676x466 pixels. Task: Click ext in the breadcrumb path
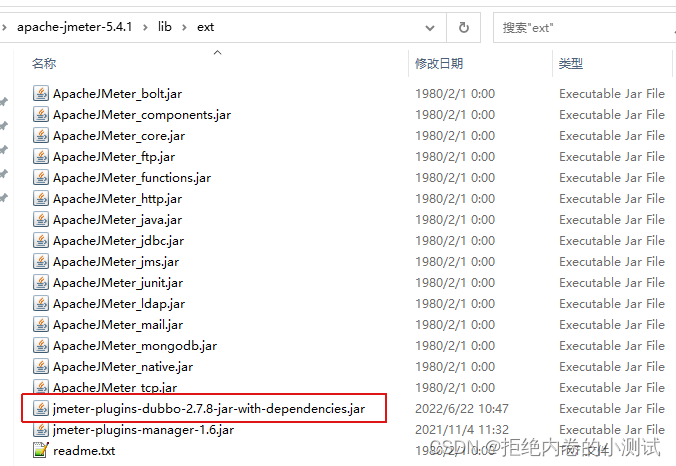[x=205, y=27]
